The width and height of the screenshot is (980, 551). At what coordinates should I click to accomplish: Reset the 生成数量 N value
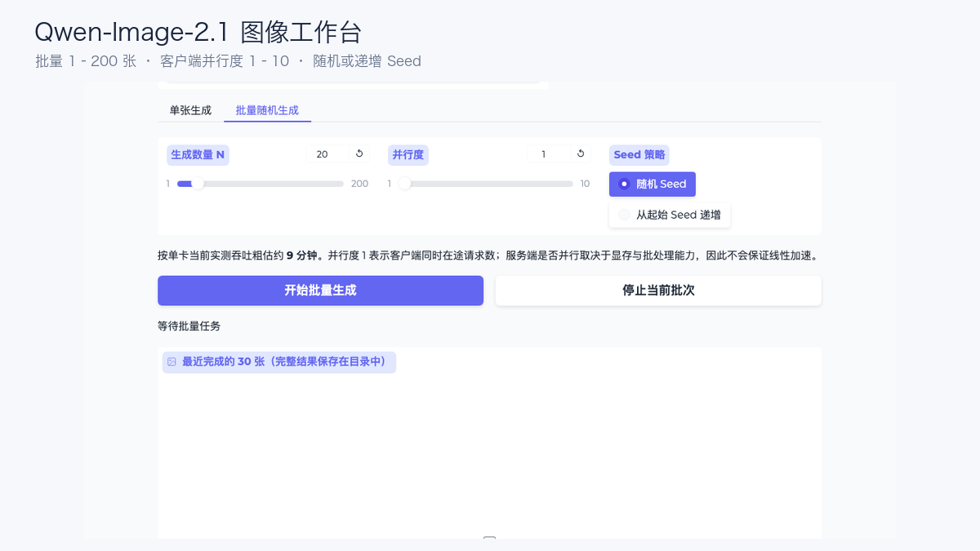[359, 153]
